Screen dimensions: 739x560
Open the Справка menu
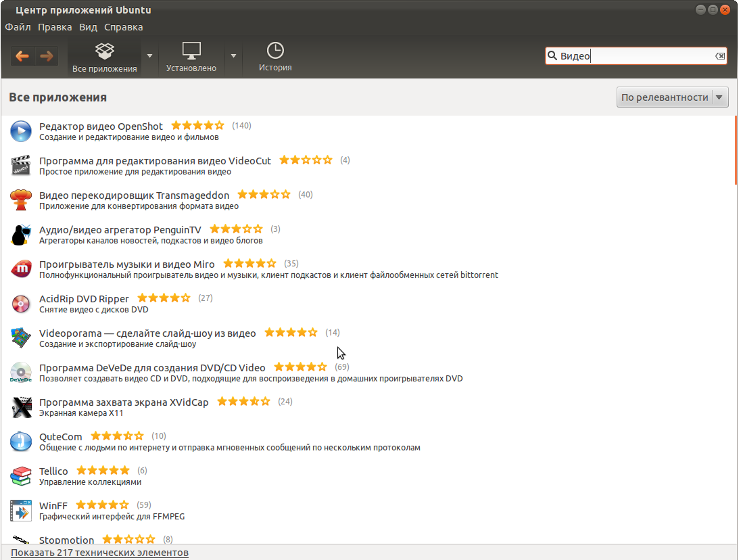(x=124, y=27)
